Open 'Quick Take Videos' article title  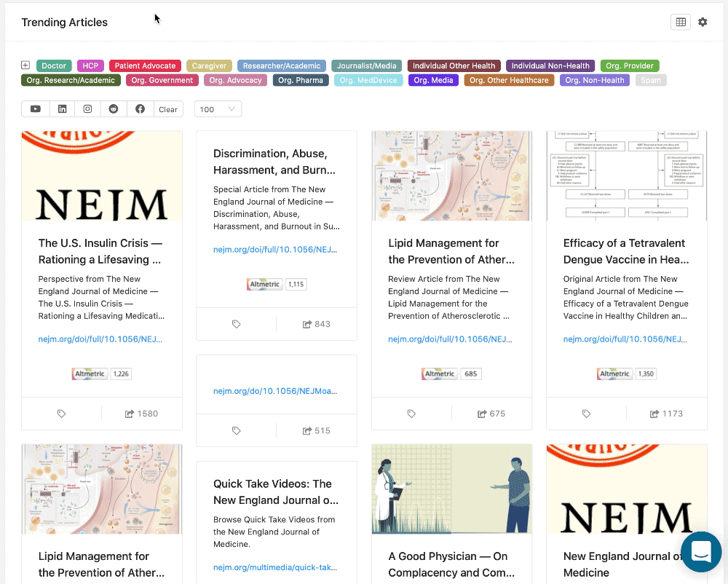[276, 492]
